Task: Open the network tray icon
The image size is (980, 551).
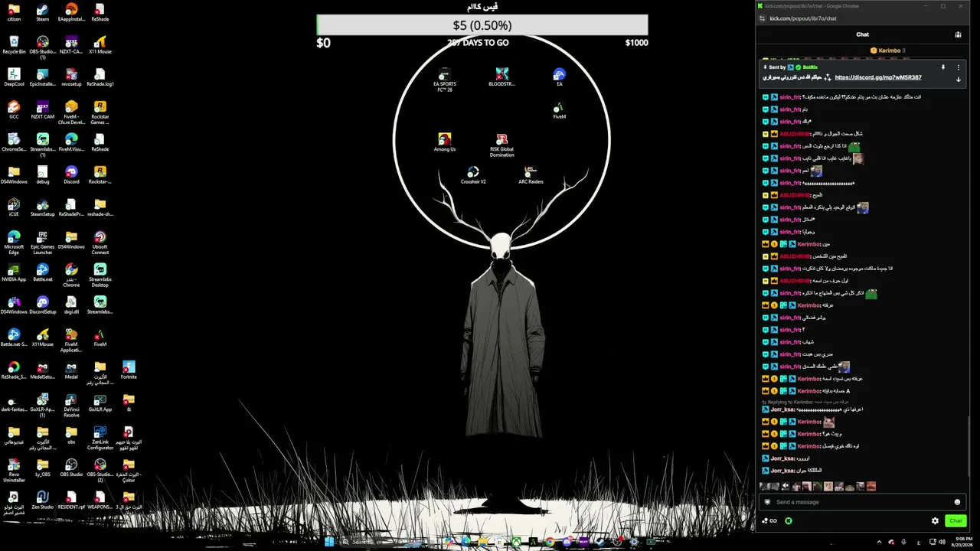Action: click(931, 542)
